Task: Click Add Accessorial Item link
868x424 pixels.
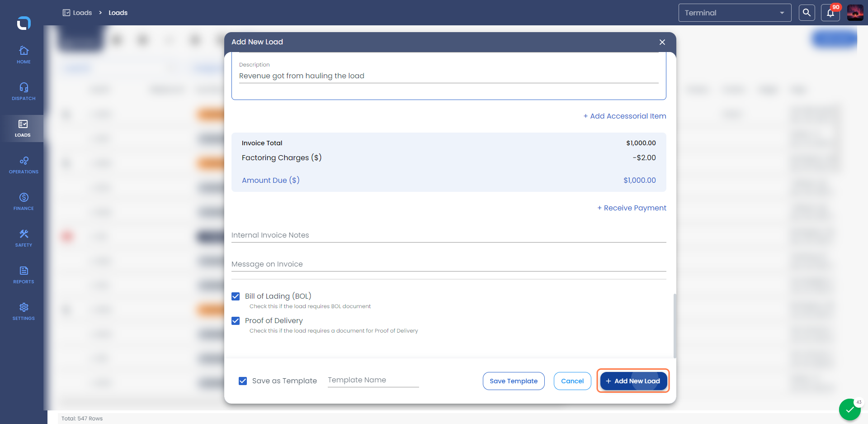Action: [x=625, y=116]
